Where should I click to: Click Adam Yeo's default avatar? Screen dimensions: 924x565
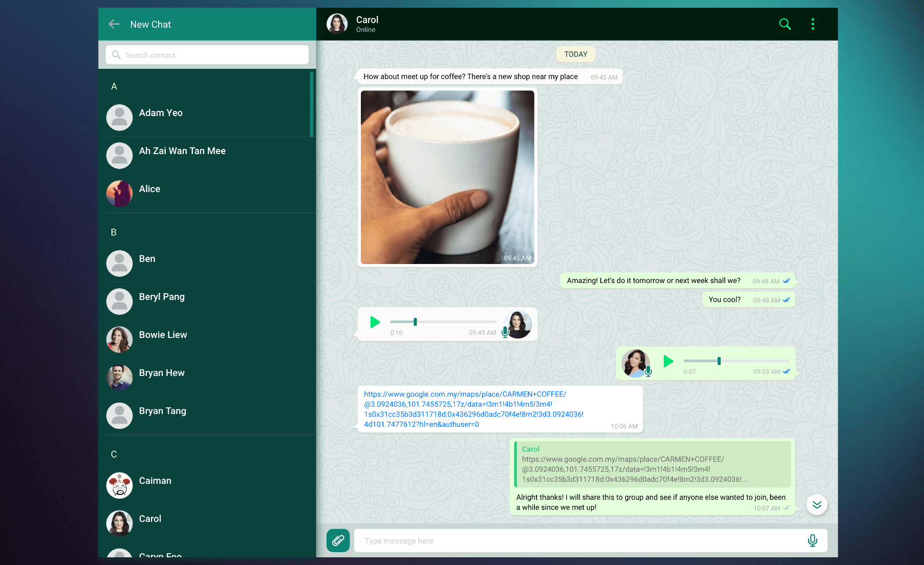point(120,118)
